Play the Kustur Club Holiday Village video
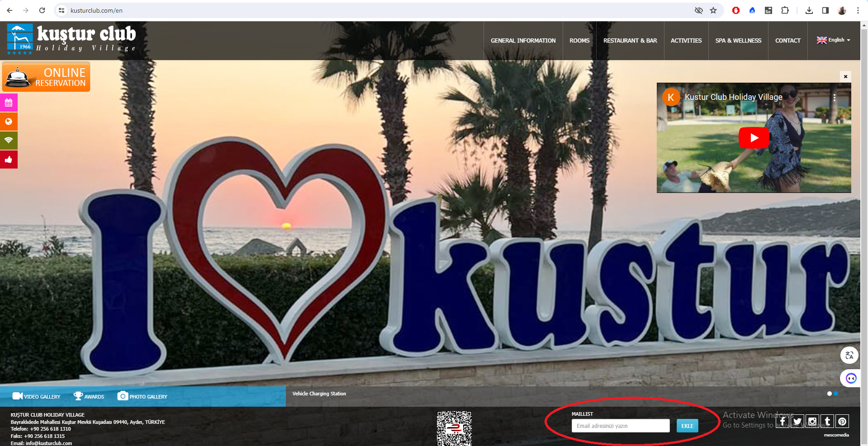The height and width of the screenshot is (446, 868). pyautogui.click(x=754, y=138)
